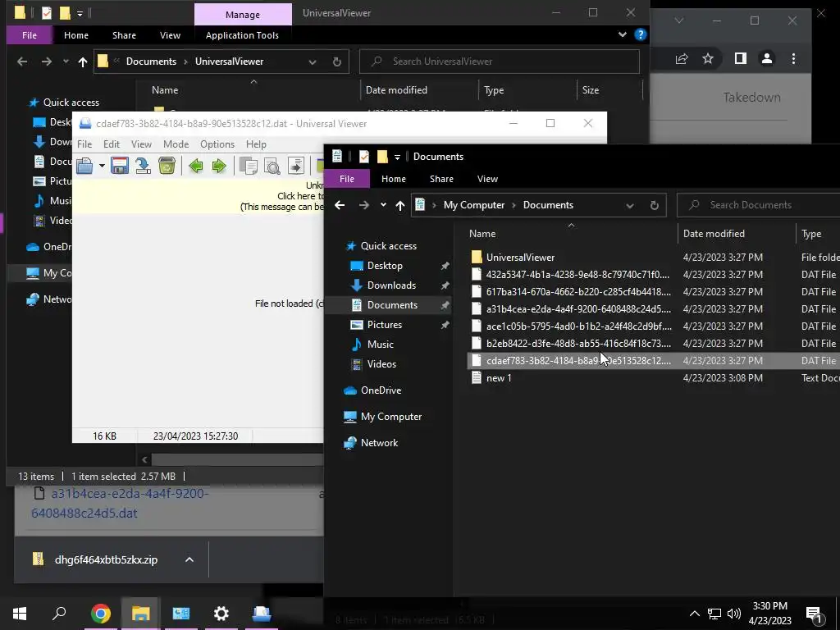Screen dimensions: 840x630
Task: Refresh Documents folder view
Action: (x=654, y=205)
